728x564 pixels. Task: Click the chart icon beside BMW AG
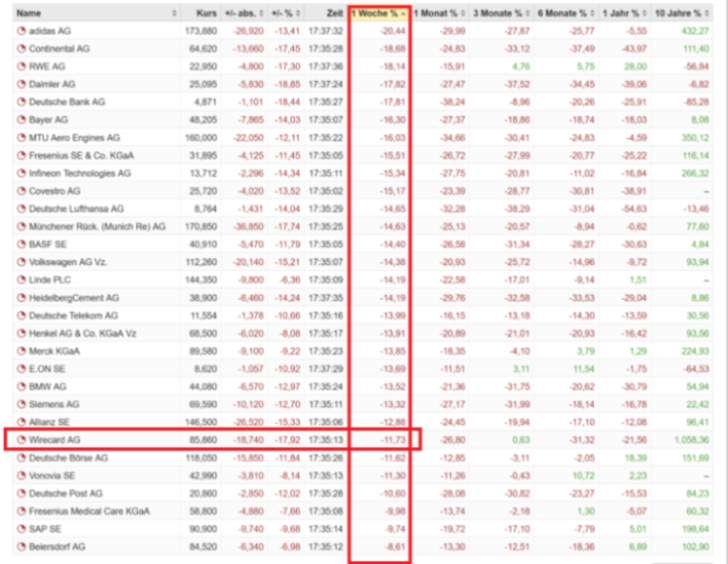pos(21,387)
